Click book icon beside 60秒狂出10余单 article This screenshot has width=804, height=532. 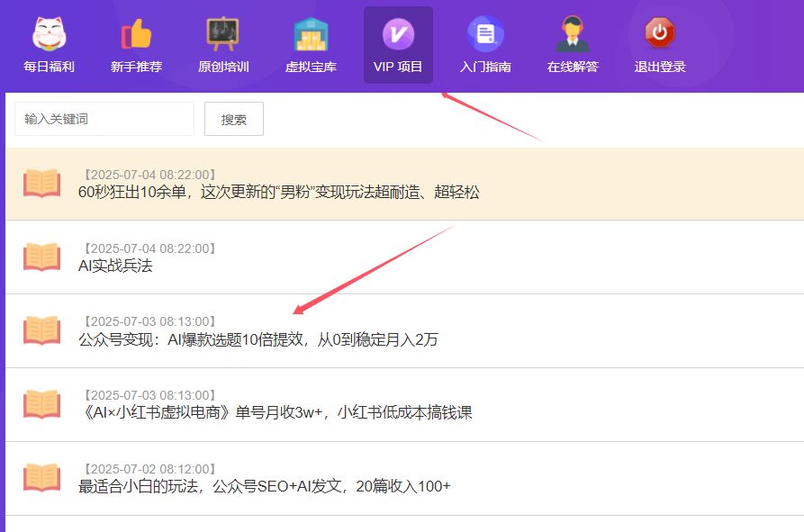(42, 183)
